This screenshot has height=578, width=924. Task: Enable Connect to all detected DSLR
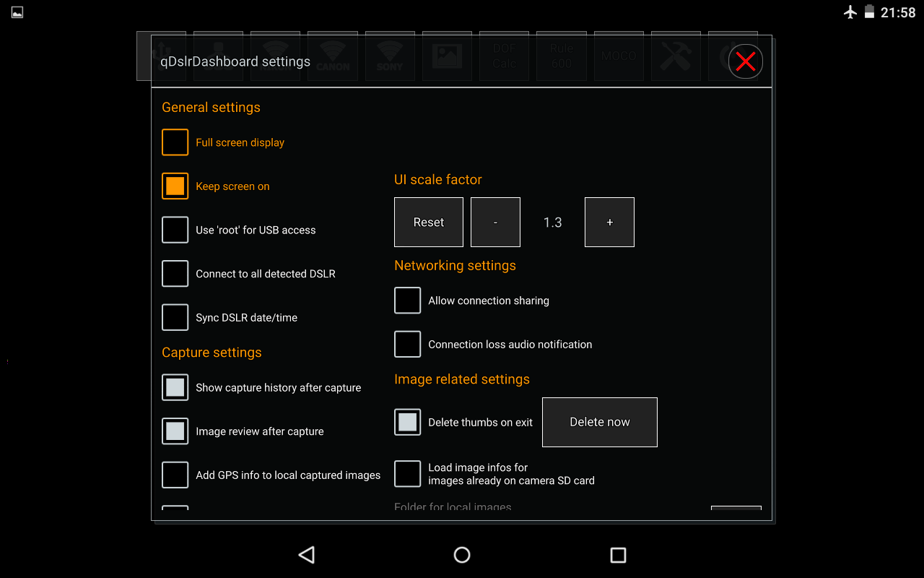(x=175, y=274)
